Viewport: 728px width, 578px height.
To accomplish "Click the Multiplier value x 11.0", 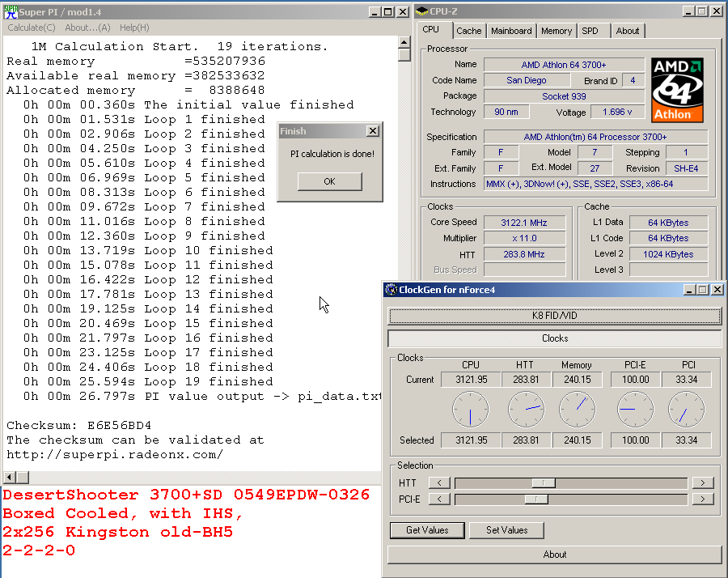I will click(524, 238).
